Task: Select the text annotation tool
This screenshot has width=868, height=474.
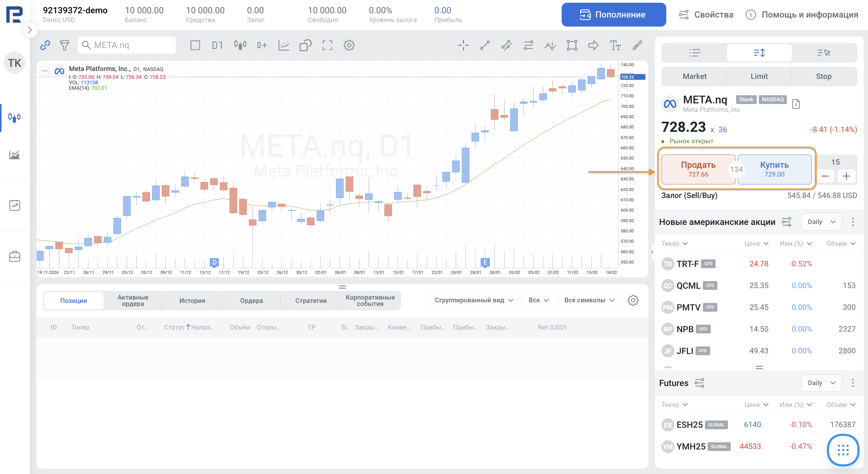Action: [615, 45]
